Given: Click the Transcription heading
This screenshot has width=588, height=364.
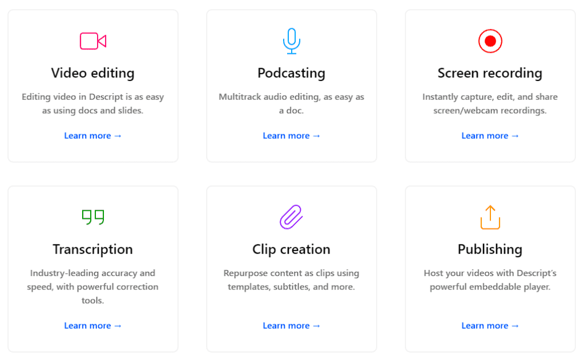Looking at the screenshot, I should [92, 249].
